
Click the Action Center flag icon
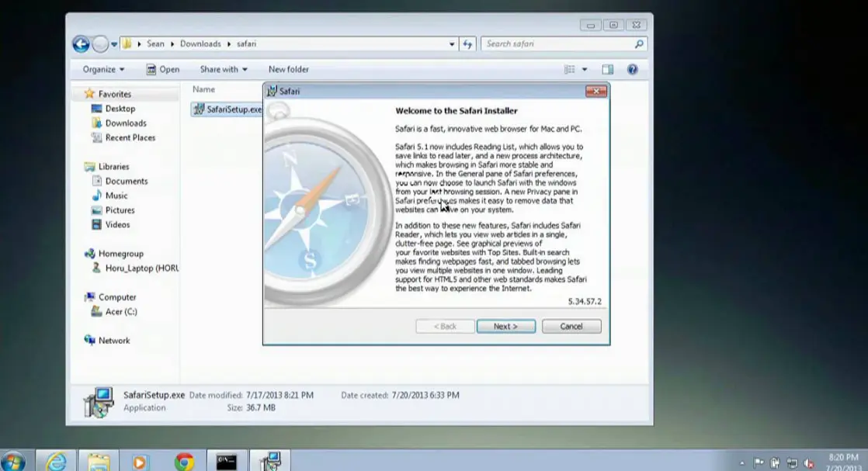pyautogui.click(x=759, y=462)
